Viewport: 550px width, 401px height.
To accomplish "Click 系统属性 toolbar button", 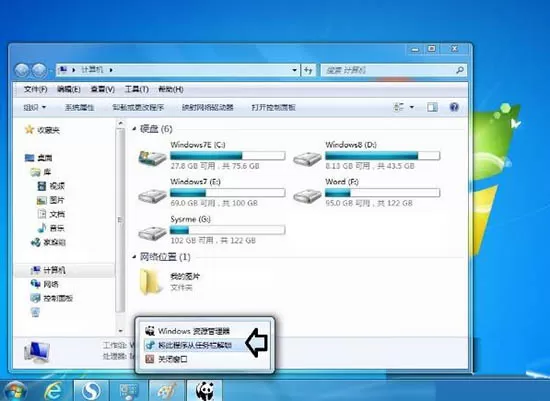I will tap(80, 107).
